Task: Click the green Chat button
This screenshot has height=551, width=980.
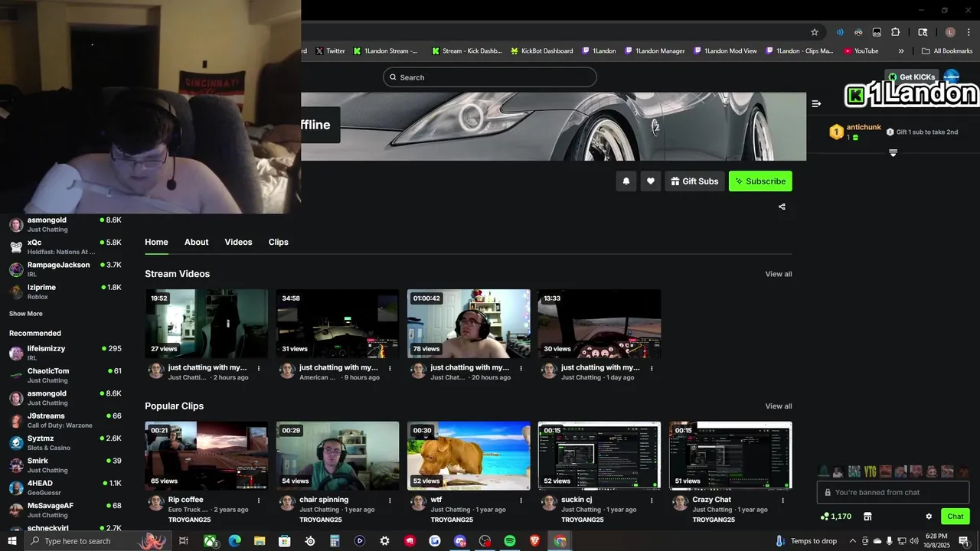Action: 955,517
